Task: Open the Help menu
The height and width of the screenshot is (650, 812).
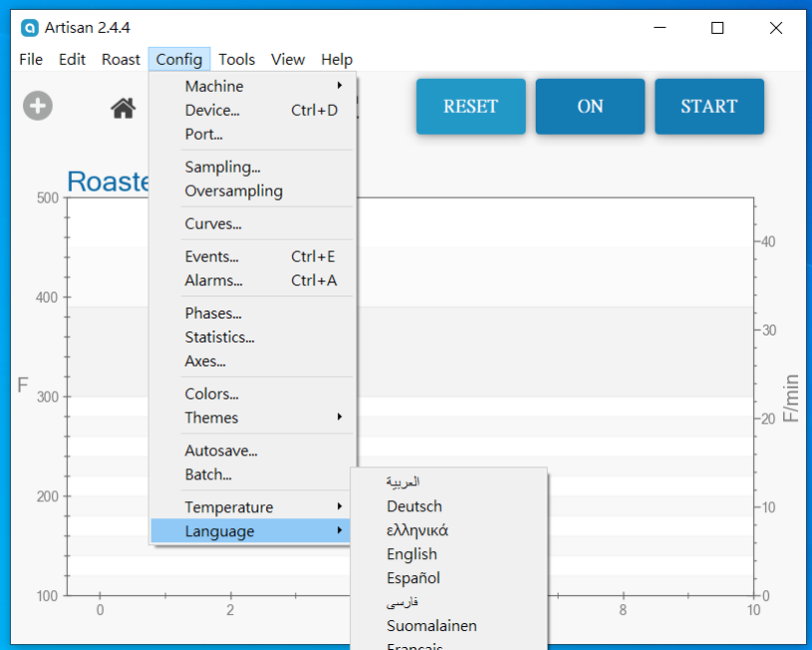Action: point(337,59)
